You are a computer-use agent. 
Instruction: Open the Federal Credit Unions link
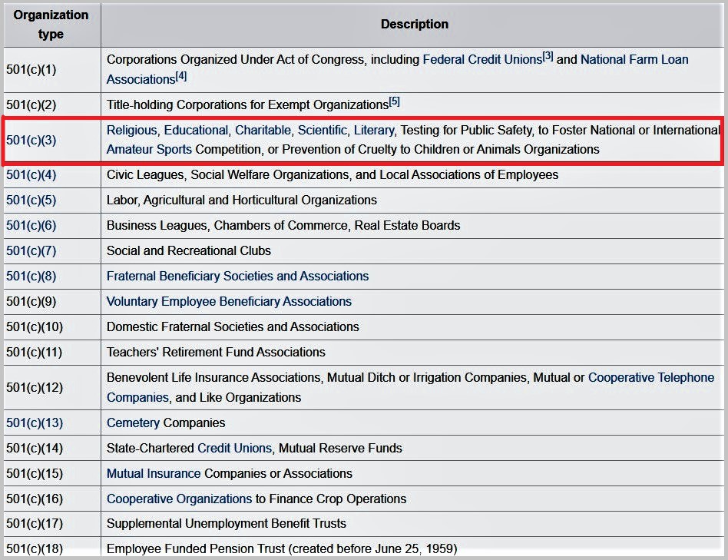pyautogui.click(x=481, y=60)
